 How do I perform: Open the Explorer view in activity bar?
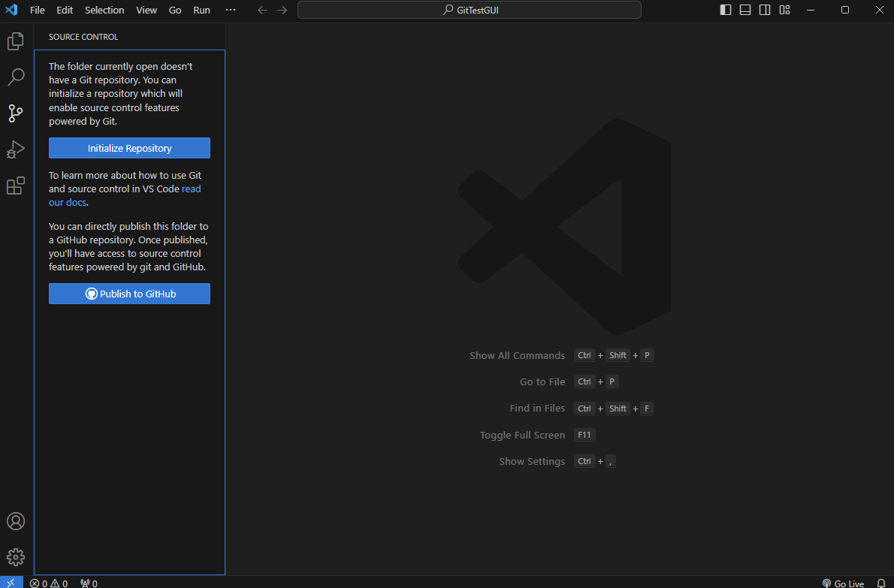point(16,41)
